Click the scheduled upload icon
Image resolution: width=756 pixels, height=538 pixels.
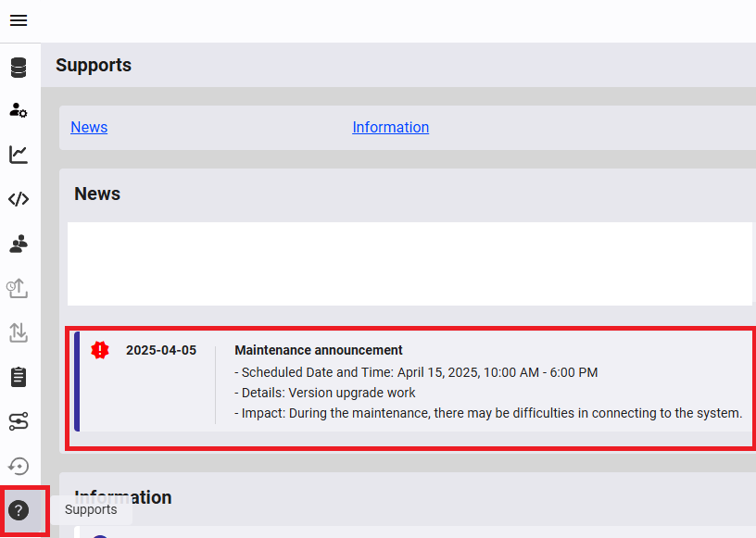(19, 288)
